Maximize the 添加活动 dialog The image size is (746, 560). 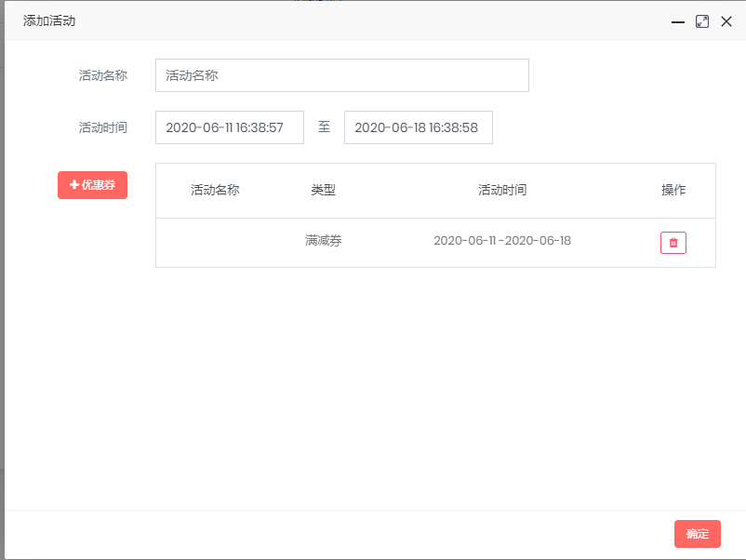coord(702,21)
